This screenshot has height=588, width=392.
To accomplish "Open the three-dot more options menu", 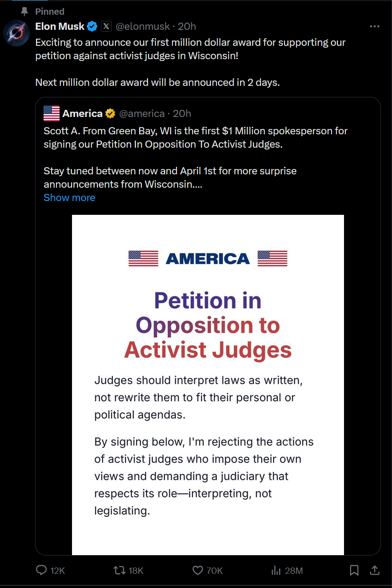I will point(375,27).
